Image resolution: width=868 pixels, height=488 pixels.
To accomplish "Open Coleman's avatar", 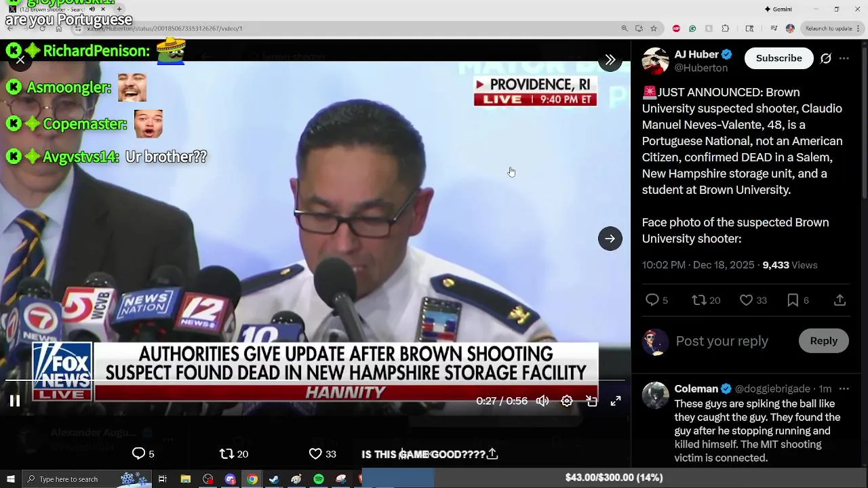I will (x=655, y=395).
